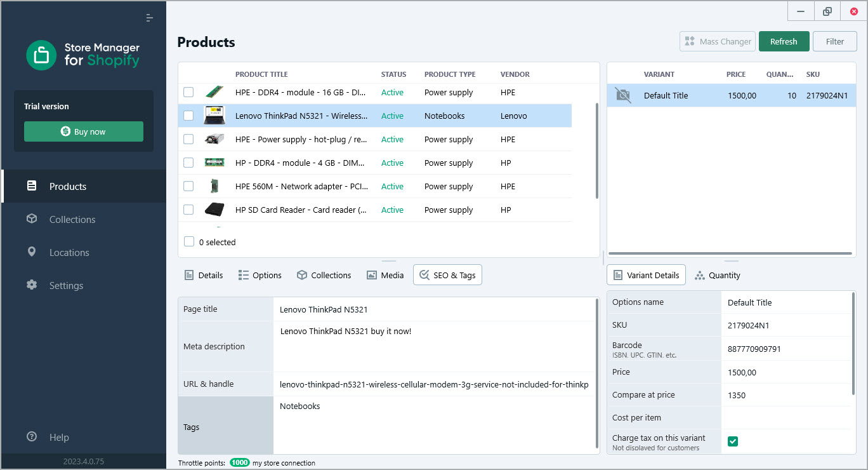Sort variants by the Price column header

coord(736,74)
